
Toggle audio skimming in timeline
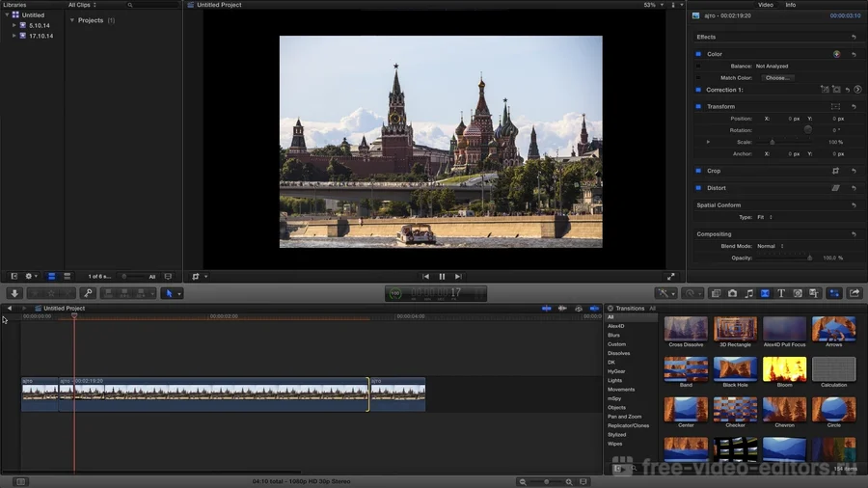(x=562, y=309)
